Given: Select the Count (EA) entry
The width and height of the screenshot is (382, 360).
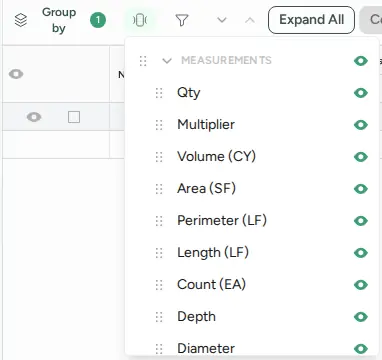Looking at the screenshot, I should [211, 285].
